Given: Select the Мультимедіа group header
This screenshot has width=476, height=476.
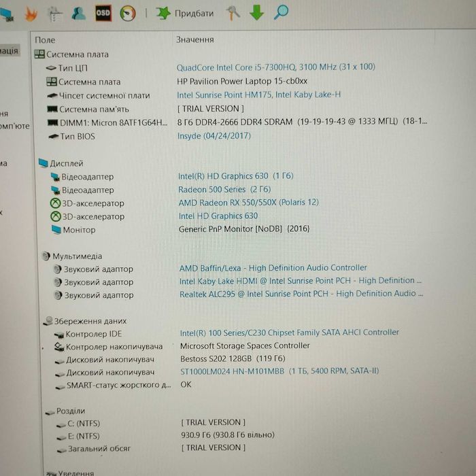Looking at the screenshot, I should (x=72, y=256).
